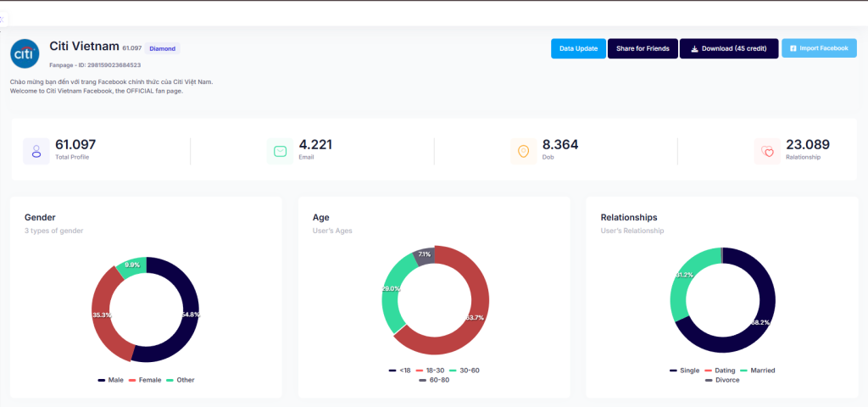The width and height of the screenshot is (868, 407).
Task: Click the Download (45 credit) button
Action: click(x=729, y=48)
